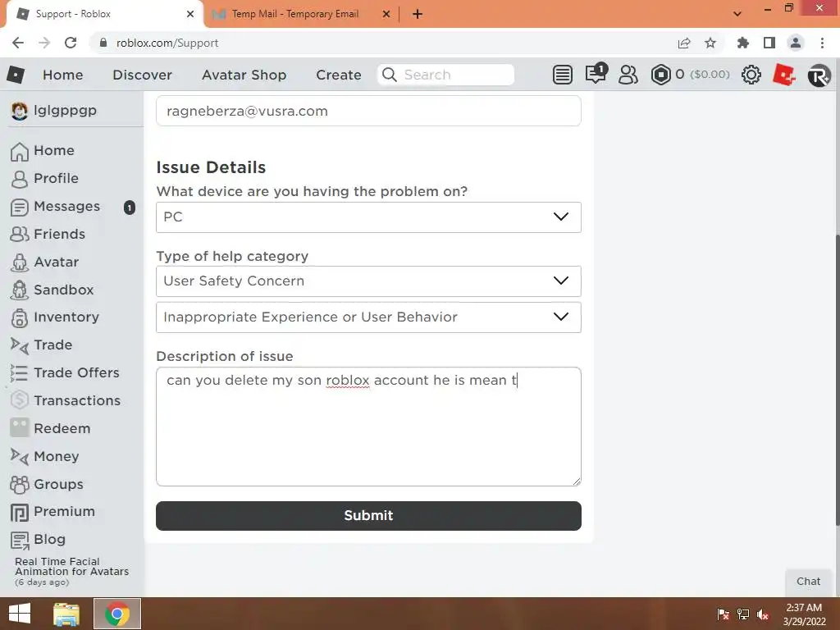The height and width of the screenshot is (630, 840).
Task: Click the Friends sidebar icon
Action: click(20, 234)
